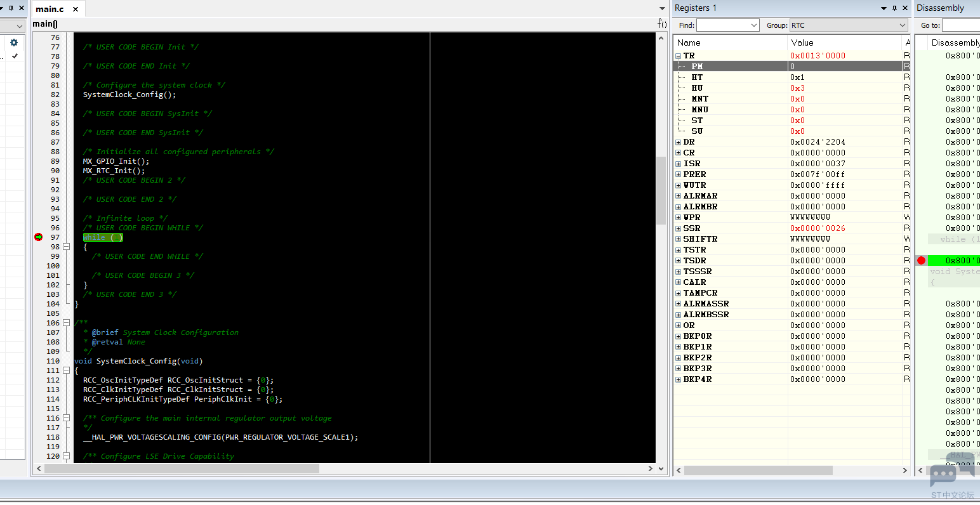Expand the TSDR register node
This screenshot has width=980, height=505.
point(678,261)
